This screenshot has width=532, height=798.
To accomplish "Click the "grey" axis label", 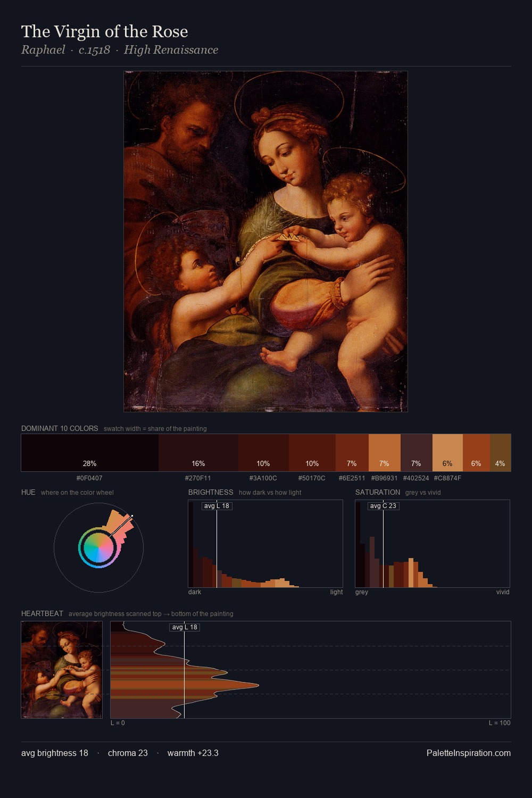I will click(x=362, y=592).
